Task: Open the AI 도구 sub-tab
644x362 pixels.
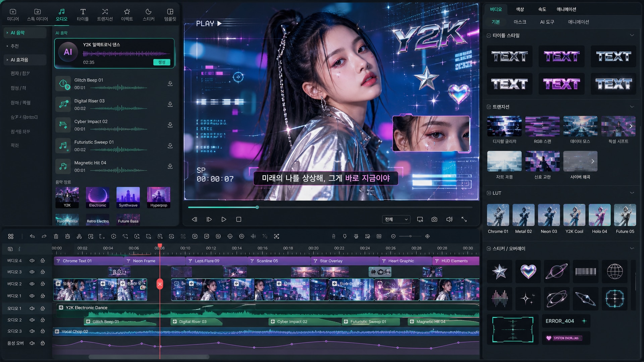Action: point(547,22)
